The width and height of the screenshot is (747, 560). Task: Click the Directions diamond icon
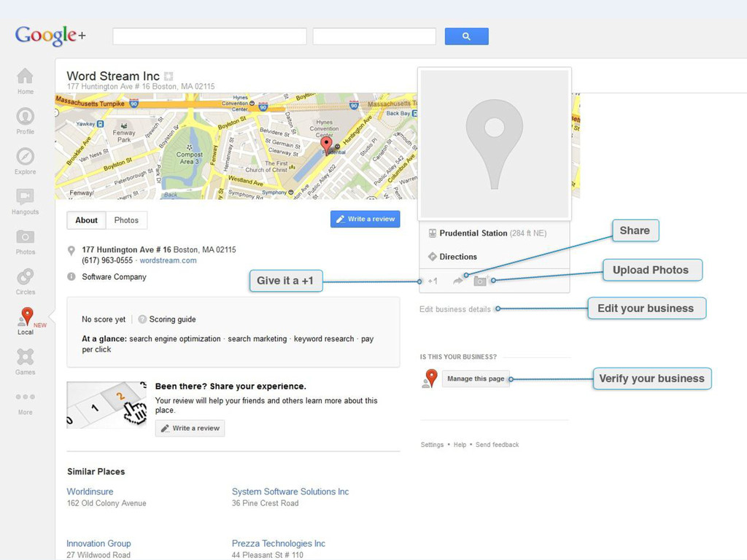point(433,257)
